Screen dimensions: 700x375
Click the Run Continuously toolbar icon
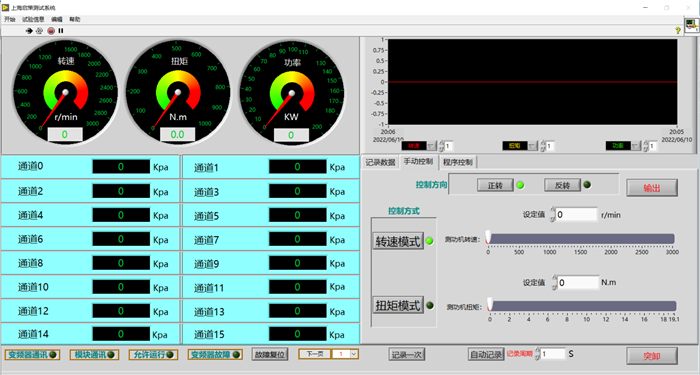point(39,31)
